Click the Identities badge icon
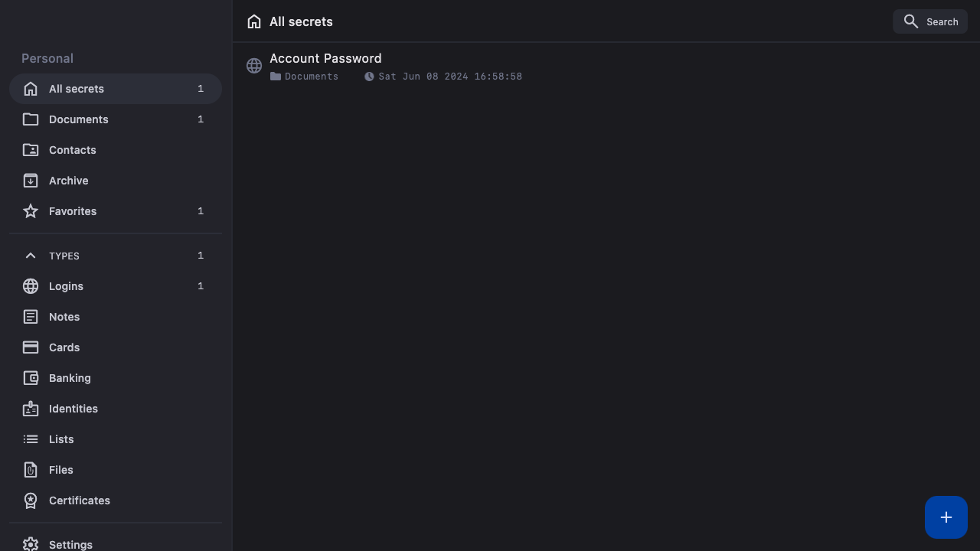 coord(31,409)
